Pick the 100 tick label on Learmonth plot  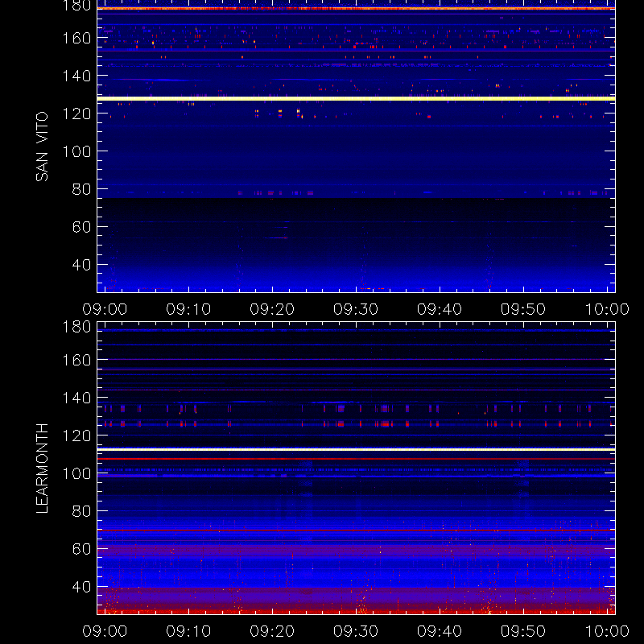coord(76,473)
